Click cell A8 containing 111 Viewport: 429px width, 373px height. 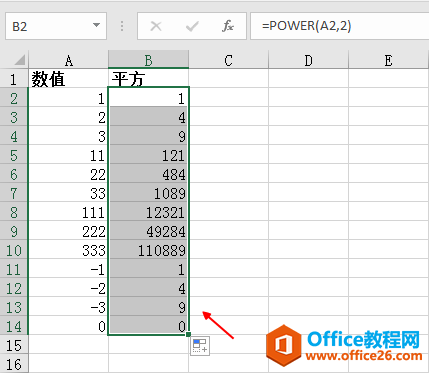coord(69,211)
